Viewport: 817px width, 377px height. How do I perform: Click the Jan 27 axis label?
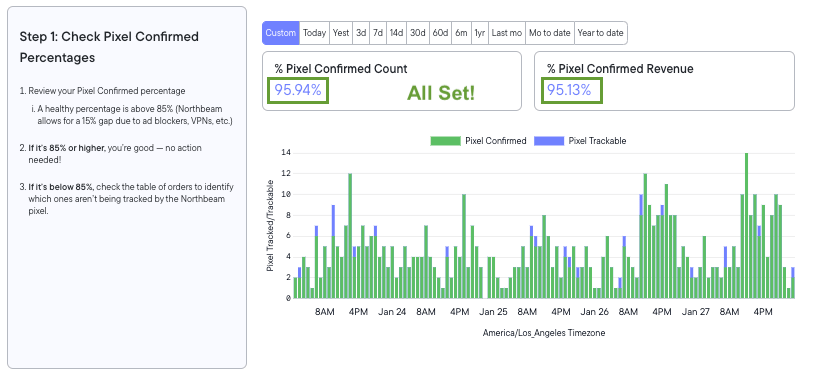pos(696,312)
